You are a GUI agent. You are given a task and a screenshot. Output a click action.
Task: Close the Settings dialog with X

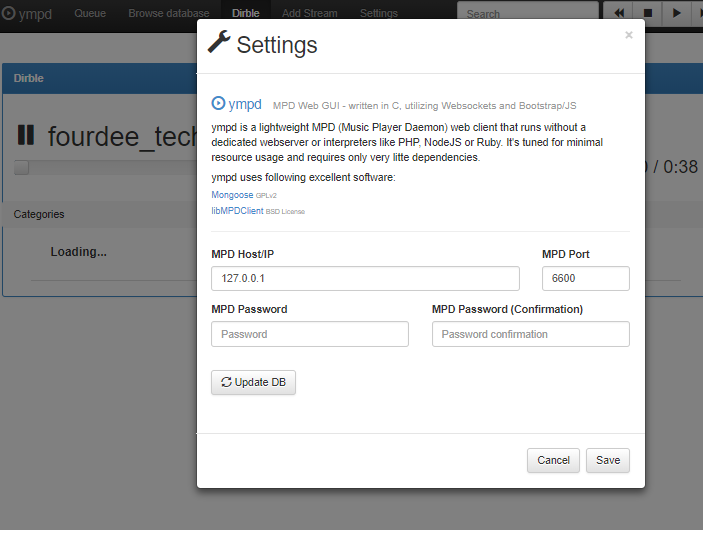[629, 35]
